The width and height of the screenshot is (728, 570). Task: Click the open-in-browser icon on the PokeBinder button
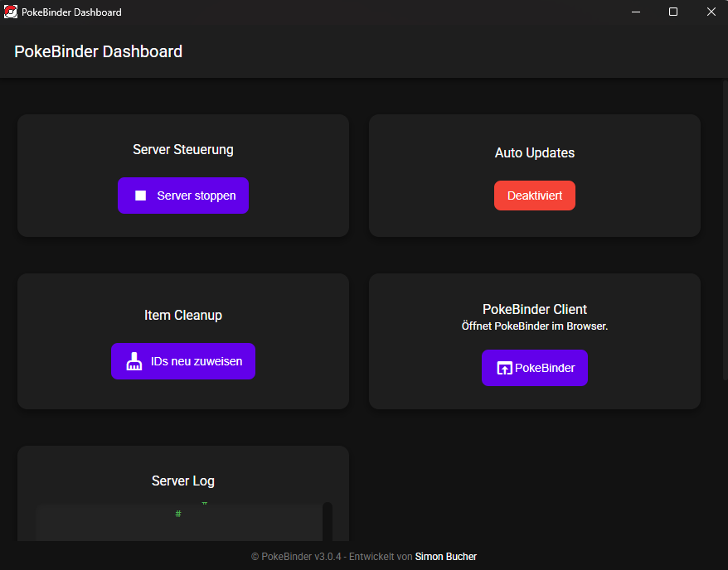[x=504, y=368]
